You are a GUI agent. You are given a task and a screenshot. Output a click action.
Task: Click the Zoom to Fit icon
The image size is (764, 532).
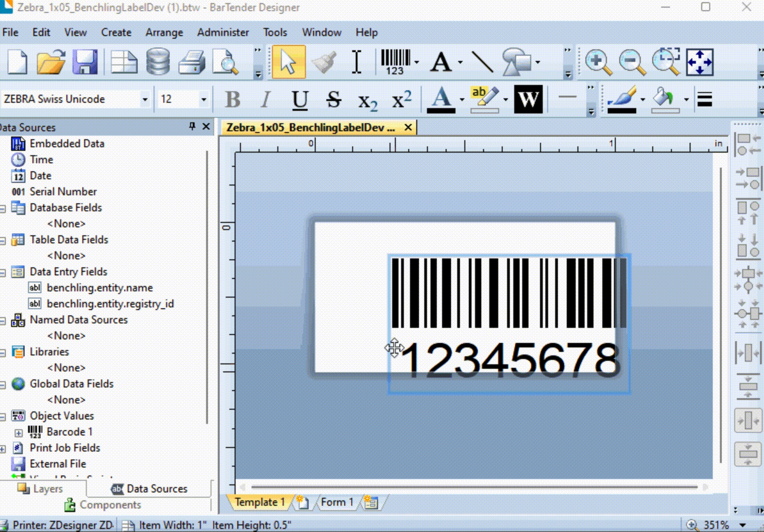(699, 62)
